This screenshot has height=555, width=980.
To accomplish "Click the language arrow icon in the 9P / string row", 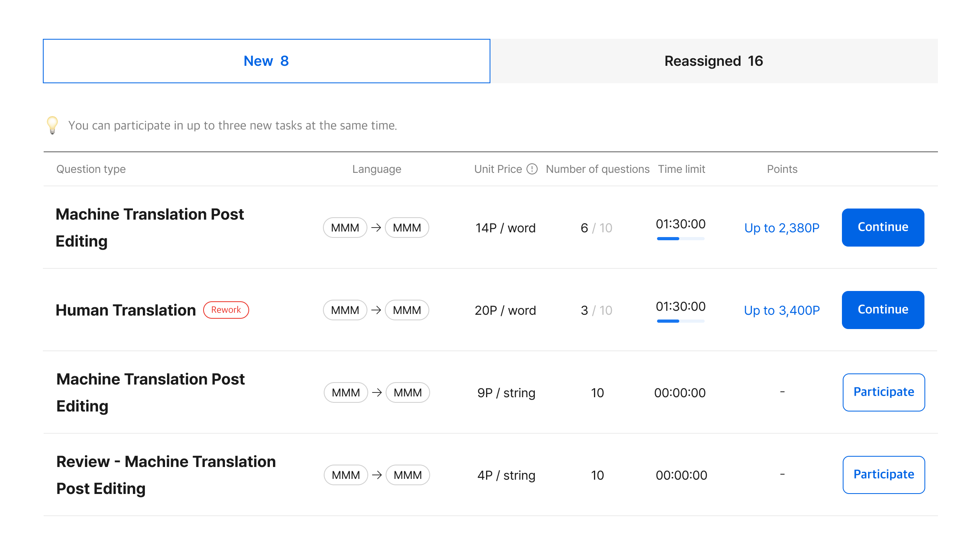I will coord(377,392).
